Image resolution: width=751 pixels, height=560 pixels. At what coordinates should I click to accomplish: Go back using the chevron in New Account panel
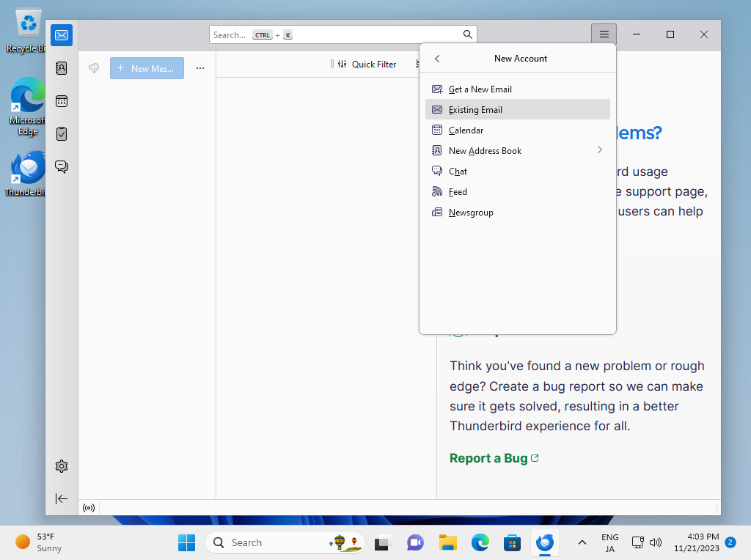tap(437, 59)
